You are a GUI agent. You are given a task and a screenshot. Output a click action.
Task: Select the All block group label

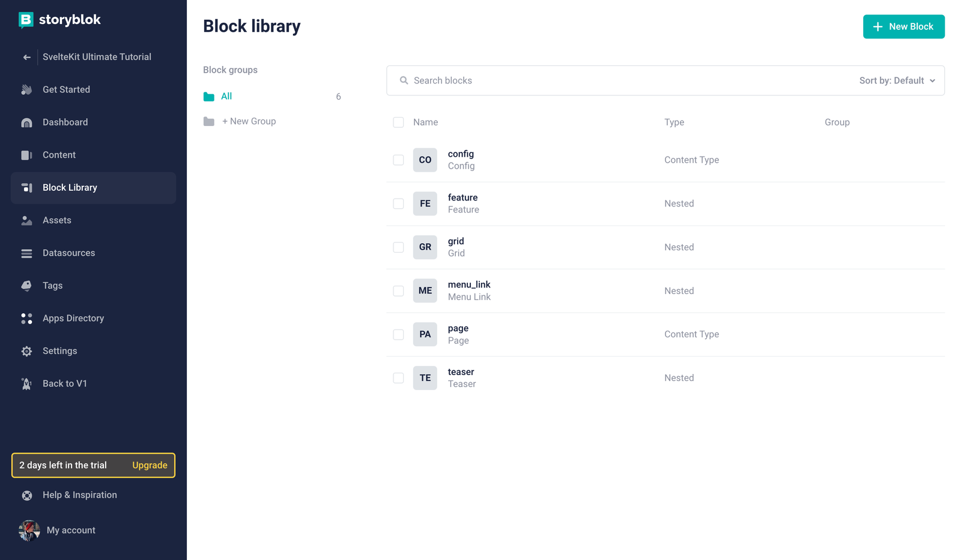(x=226, y=96)
